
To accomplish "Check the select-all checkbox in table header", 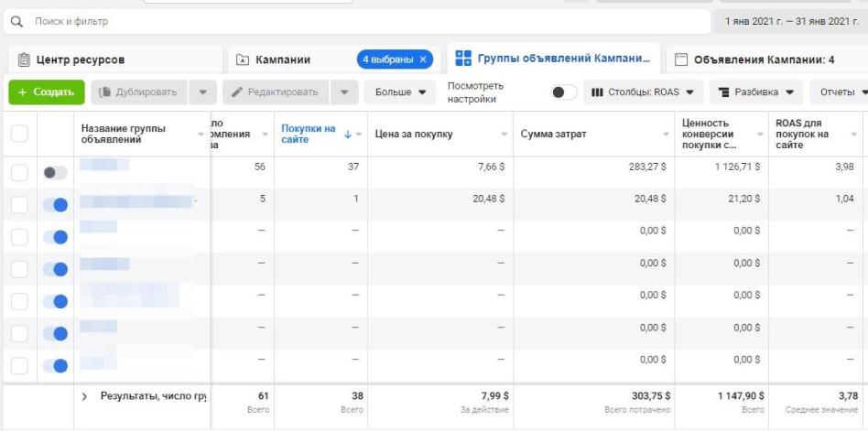I will (x=19, y=135).
